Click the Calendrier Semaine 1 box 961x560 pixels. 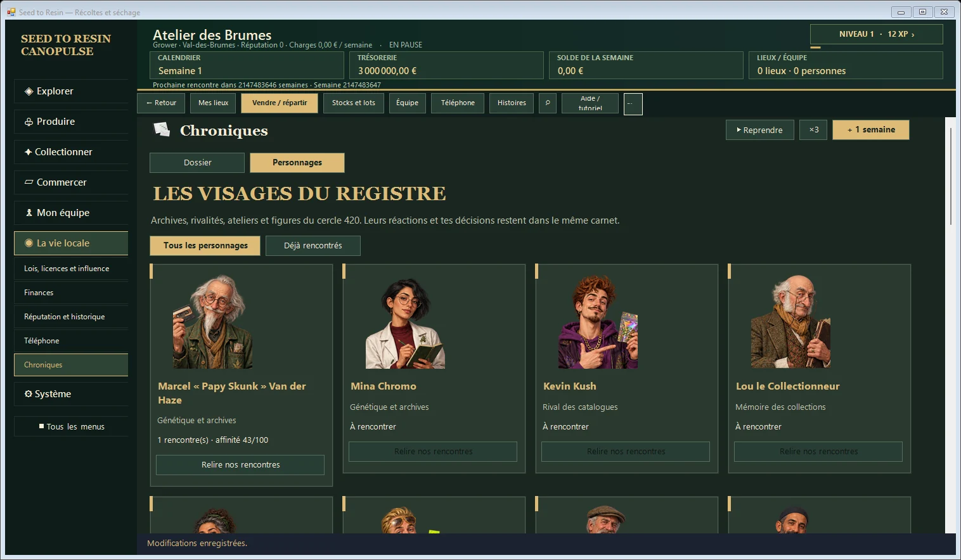(x=247, y=65)
